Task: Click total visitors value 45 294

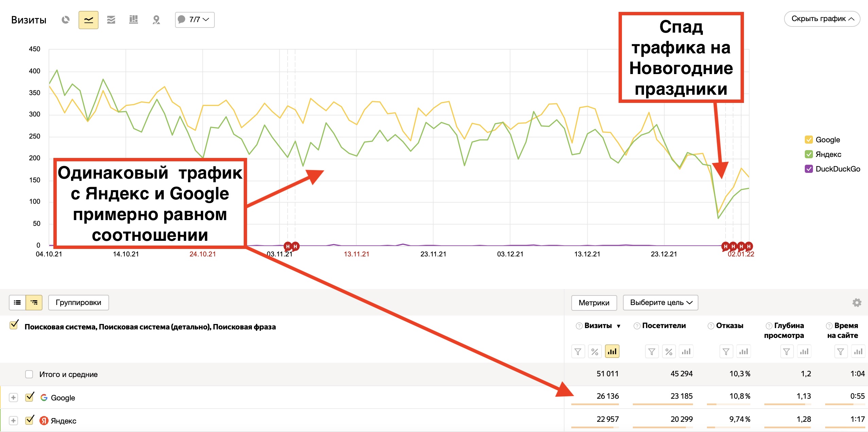Action: [x=682, y=374]
